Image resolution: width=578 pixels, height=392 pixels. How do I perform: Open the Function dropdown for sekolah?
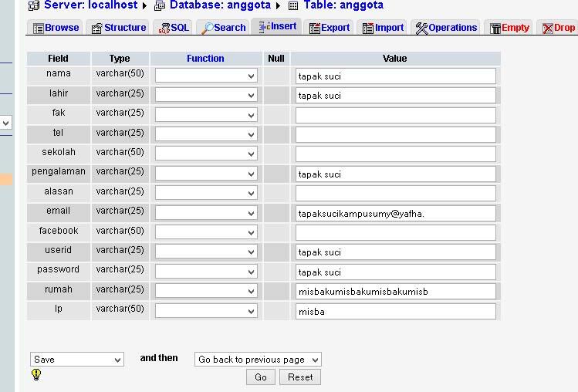click(206, 154)
